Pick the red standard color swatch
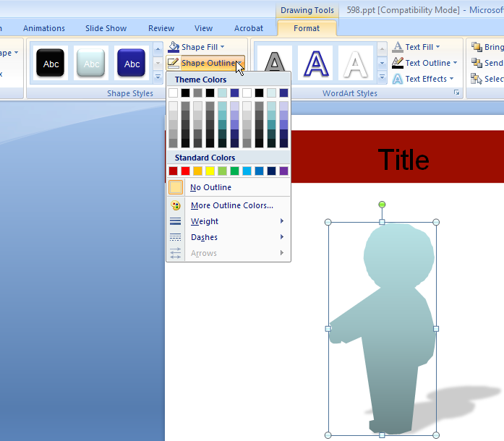The image size is (504, 441). (185, 171)
